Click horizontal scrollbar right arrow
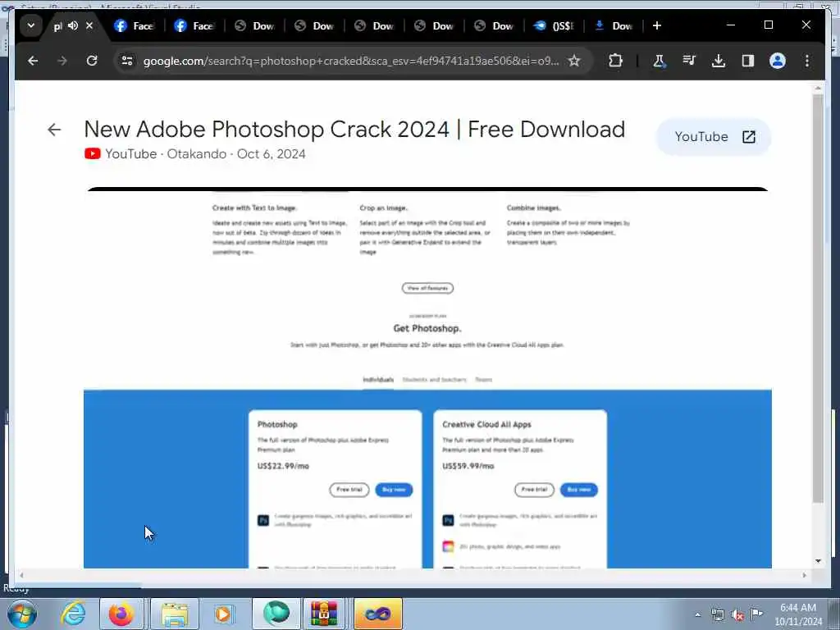 tap(804, 575)
